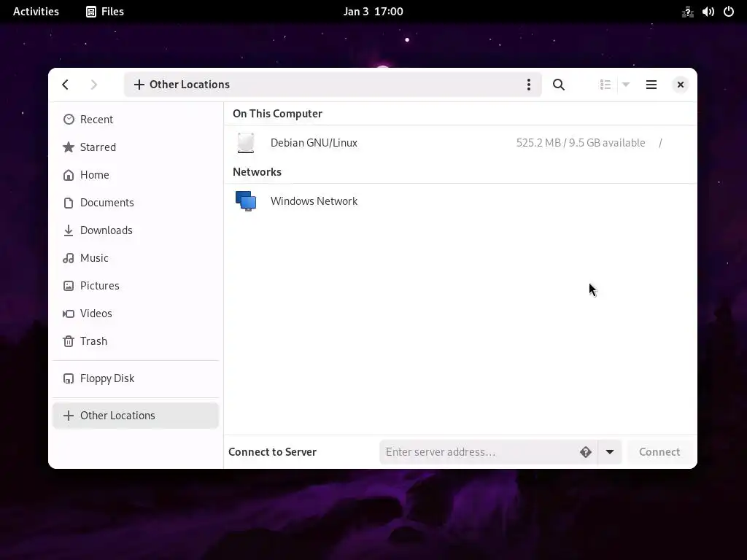
Task: Select the Videos sidebar label
Action: coord(96,313)
